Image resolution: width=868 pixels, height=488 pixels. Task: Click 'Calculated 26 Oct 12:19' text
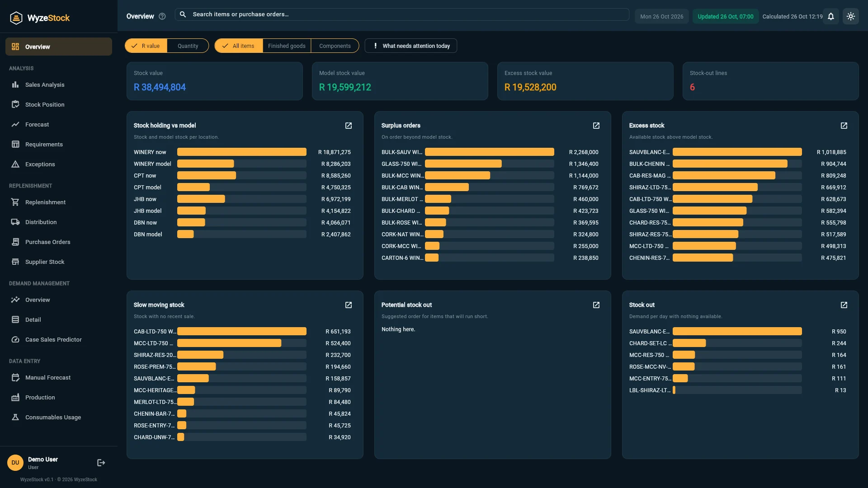click(x=793, y=16)
